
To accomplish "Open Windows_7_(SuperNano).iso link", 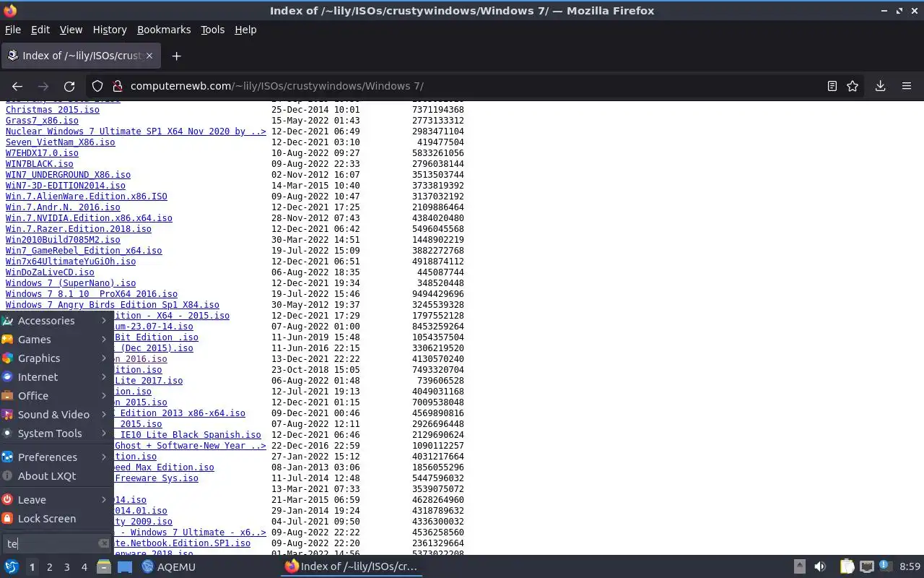I will click(71, 283).
